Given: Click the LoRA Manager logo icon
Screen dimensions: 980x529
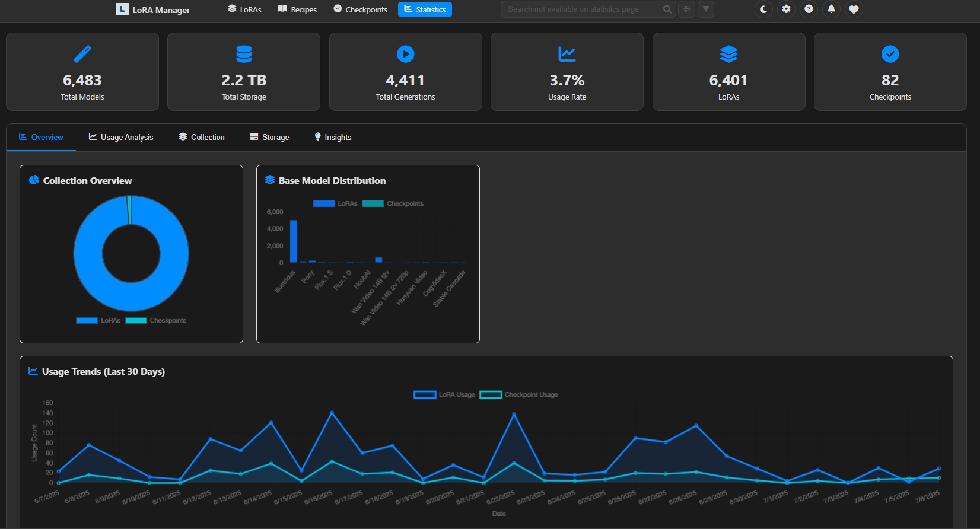Looking at the screenshot, I should [x=122, y=9].
